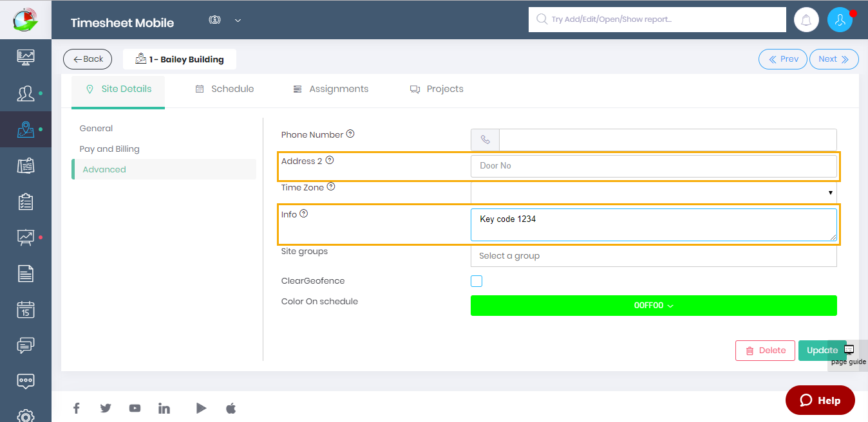Viewport: 868px width, 422px height.
Task: Click the Door No address input field
Action: point(654,166)
